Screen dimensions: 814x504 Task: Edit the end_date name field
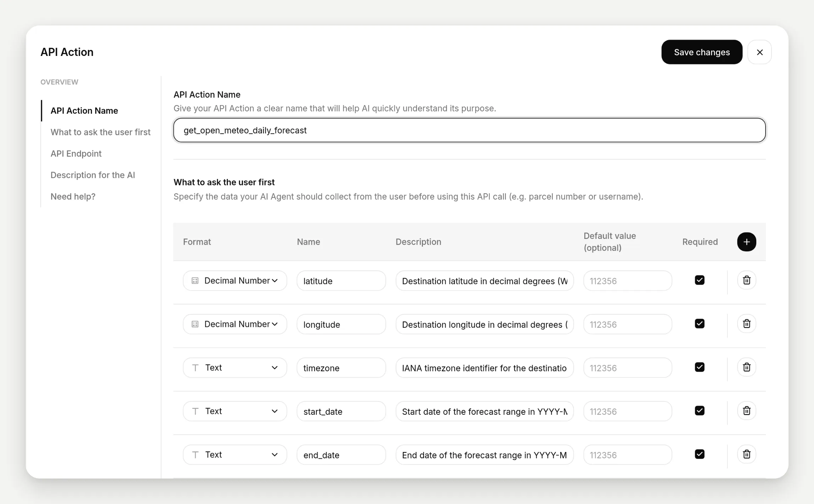point(341,455)
